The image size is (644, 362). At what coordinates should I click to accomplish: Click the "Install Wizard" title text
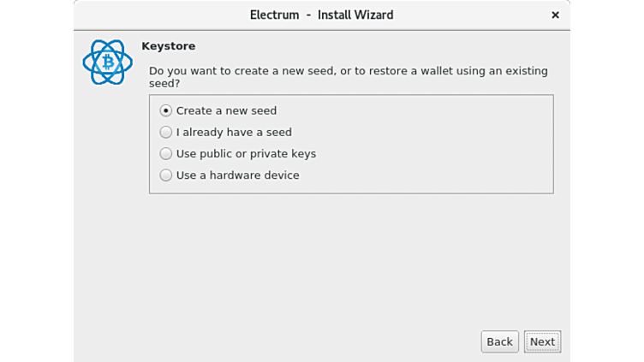tap(355, 15)
